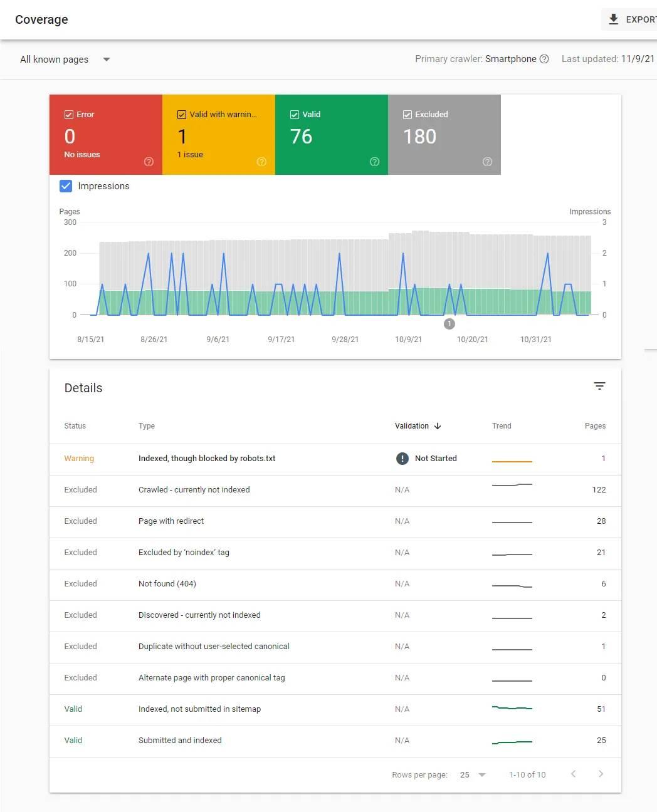The height and width of the screenshot is (812, 657).
Task: Click help icon on green Valid card
Action: pos(374,162)
